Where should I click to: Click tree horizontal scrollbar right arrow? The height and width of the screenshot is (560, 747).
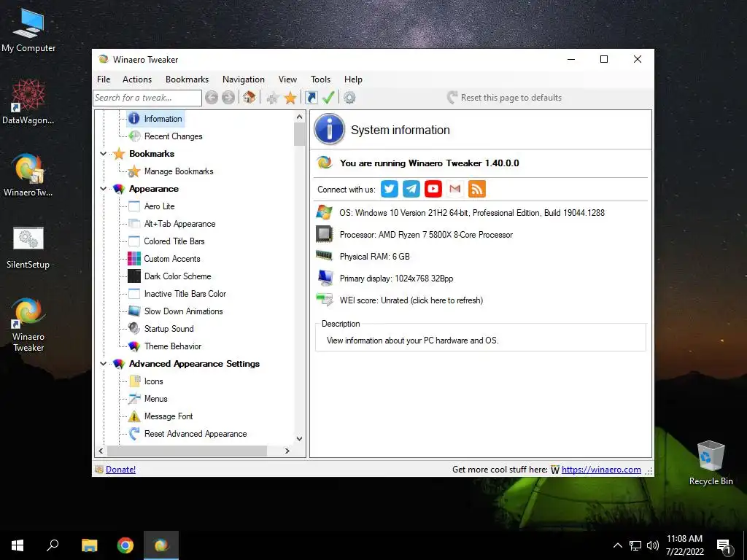(x=287, y=451)
